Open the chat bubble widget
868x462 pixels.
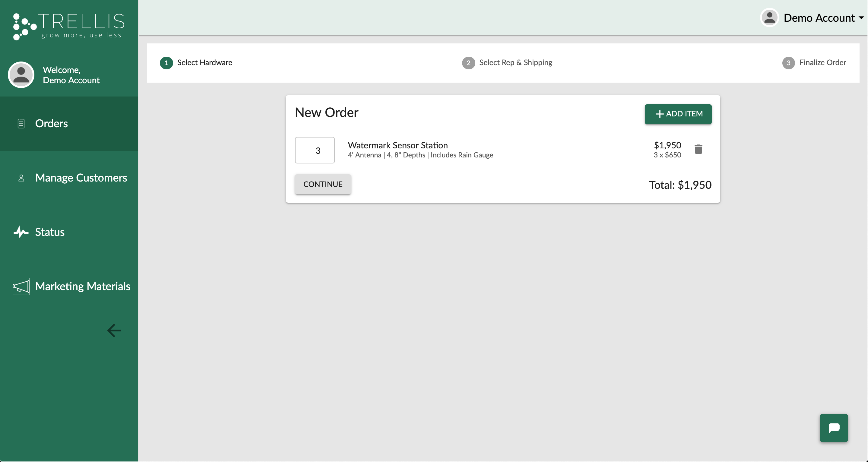(x=834, y=428)
